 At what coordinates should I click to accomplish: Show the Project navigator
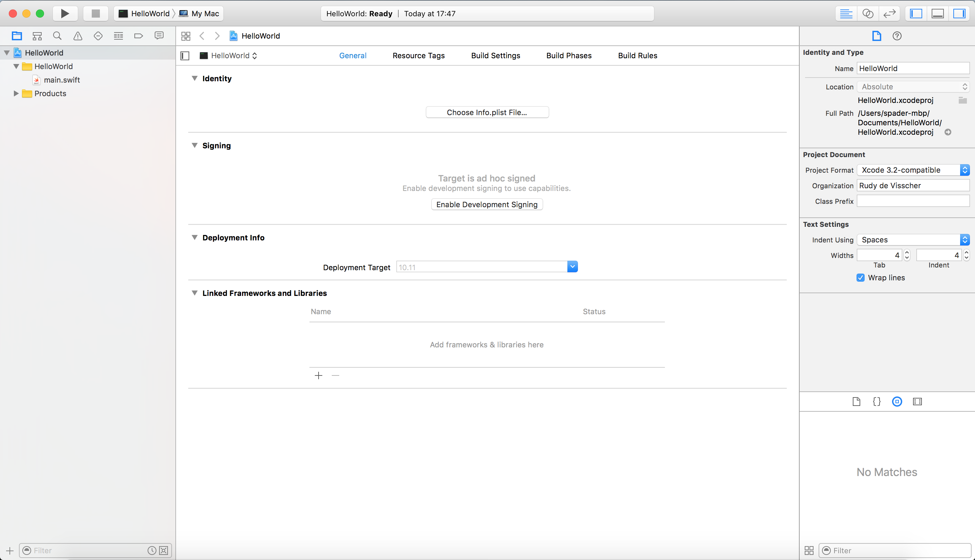[17, 36]
